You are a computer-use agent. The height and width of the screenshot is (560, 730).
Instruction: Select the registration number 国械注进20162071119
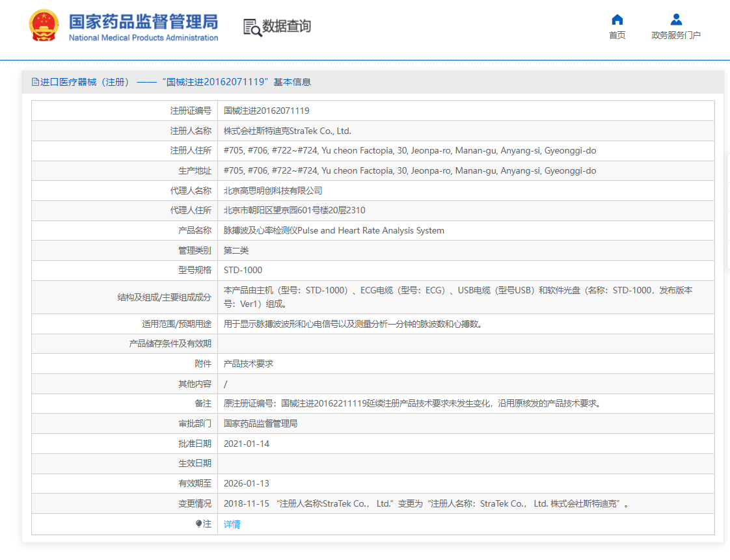267,110
